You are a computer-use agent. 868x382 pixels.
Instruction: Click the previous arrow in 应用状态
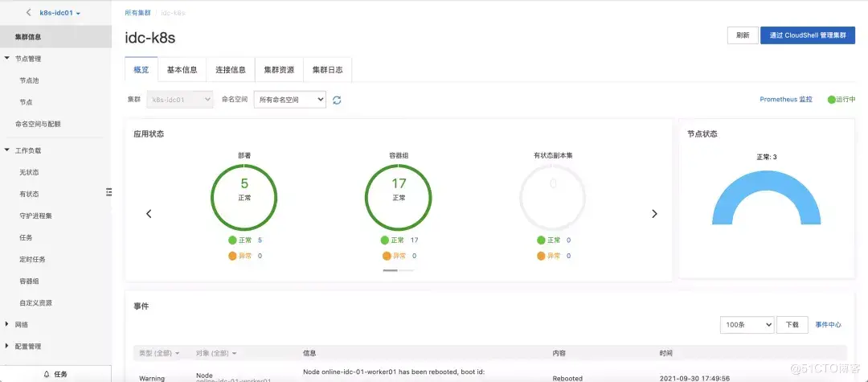click(149, 214)
